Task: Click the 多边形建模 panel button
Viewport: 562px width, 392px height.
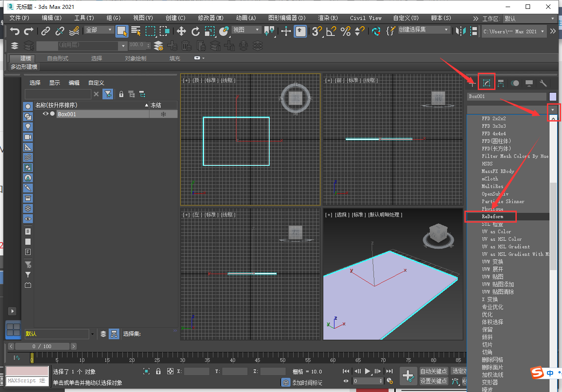Action: [x=24, y=67]
